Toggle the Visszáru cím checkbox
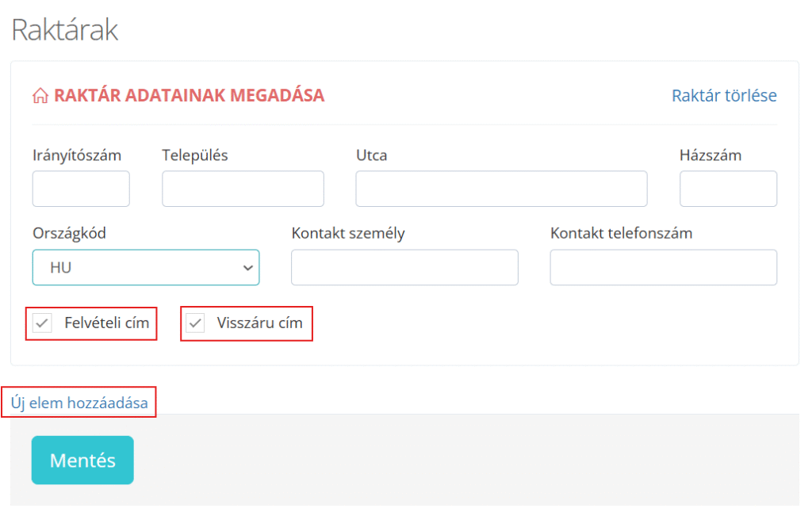Image resolution: width=812 pixels, height=516 pixels. coord(195,323)
